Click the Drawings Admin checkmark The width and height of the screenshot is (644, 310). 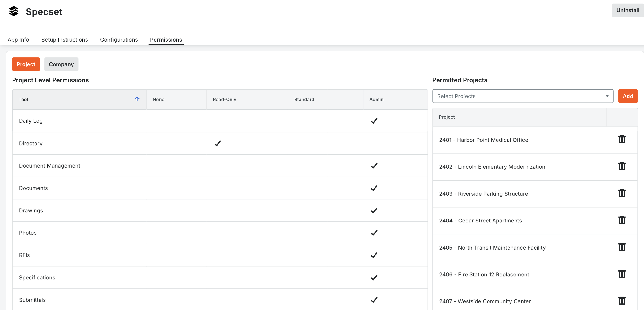point(374,210)
